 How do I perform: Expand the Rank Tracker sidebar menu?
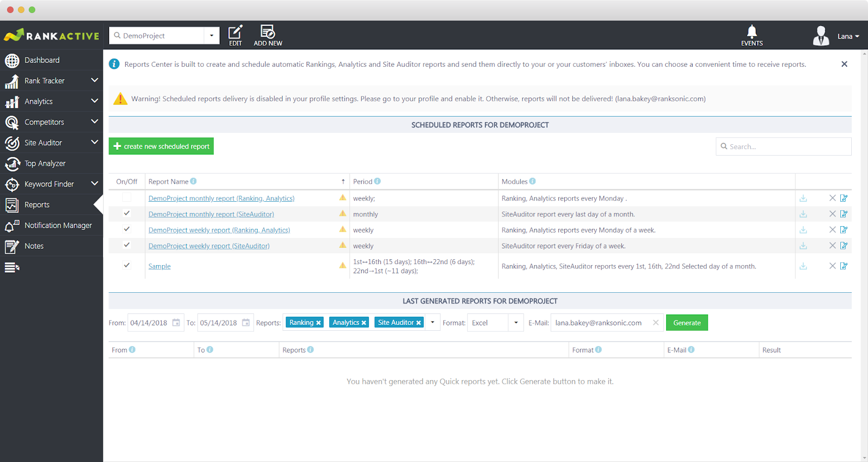tap(94, 80)
